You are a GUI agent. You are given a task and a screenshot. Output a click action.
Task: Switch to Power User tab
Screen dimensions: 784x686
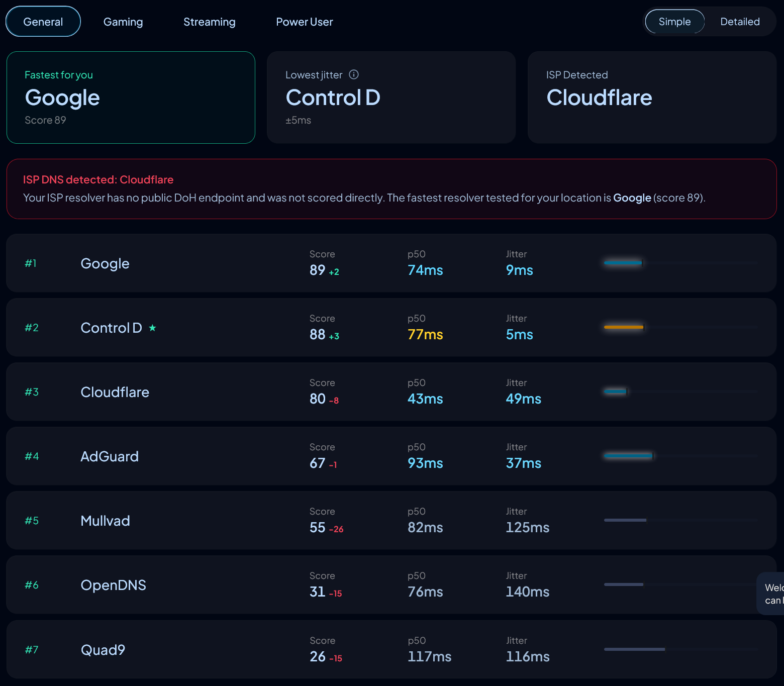coord(305,22)
